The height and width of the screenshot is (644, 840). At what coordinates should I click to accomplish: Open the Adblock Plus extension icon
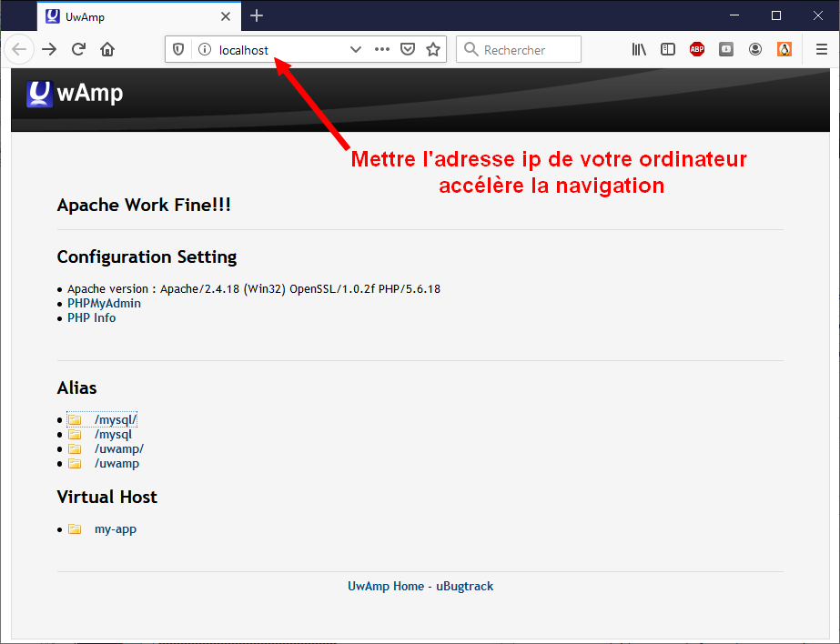tap(697, 49)
